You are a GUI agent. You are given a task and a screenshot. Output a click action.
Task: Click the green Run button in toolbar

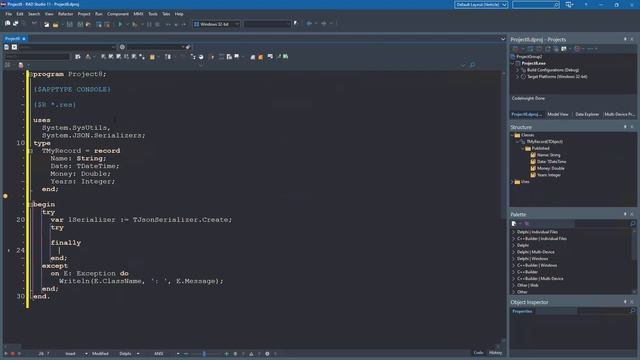click(120, 24)
